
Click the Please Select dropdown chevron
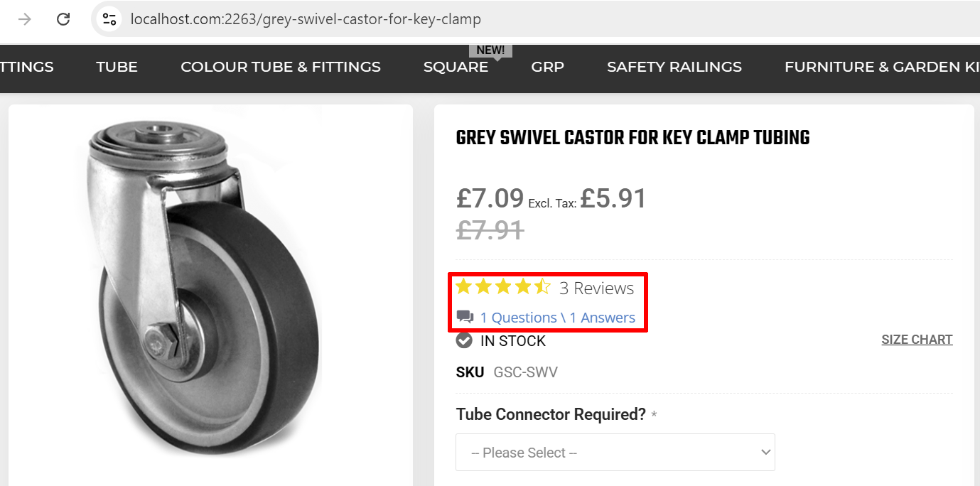765,452
